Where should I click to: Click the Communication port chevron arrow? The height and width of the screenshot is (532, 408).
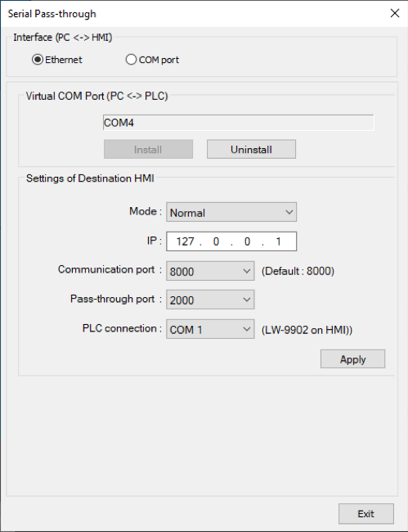247,271
